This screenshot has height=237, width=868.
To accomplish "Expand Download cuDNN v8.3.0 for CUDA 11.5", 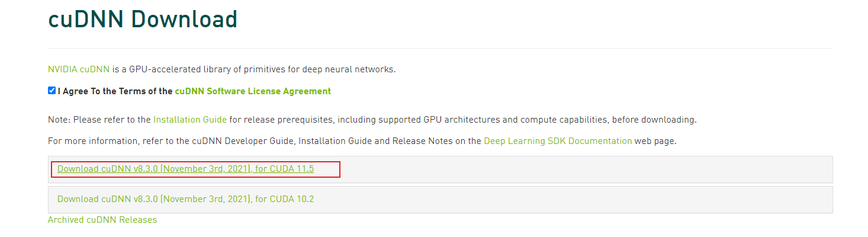I will point(185,169).
